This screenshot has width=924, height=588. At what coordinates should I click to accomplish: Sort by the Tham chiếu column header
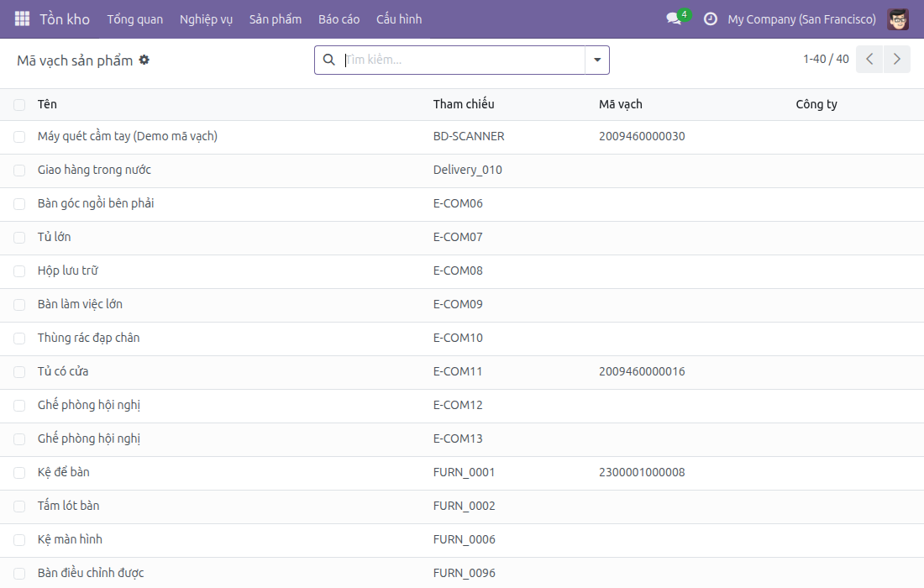[464, 104]
